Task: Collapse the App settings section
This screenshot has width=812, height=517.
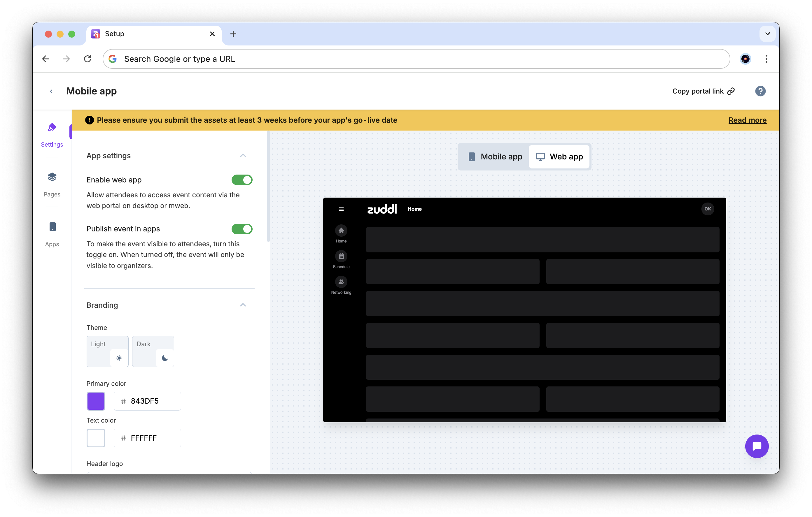Action: [243, 155]
